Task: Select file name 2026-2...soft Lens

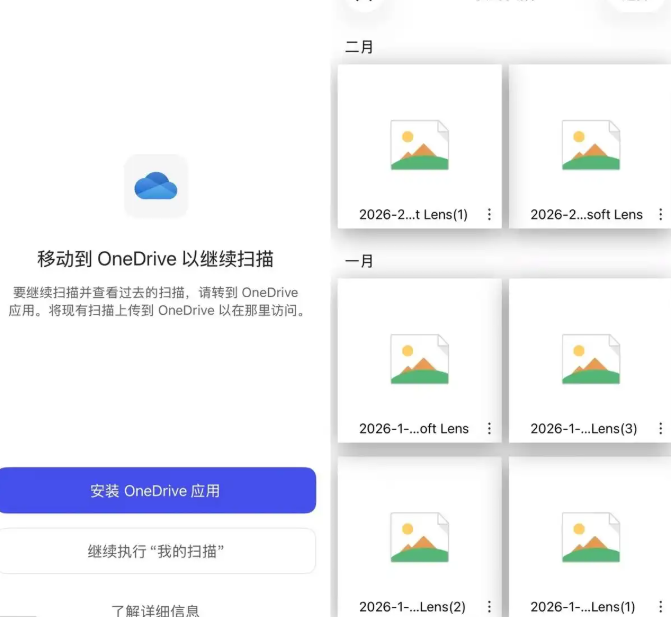Action: [587, 214]
